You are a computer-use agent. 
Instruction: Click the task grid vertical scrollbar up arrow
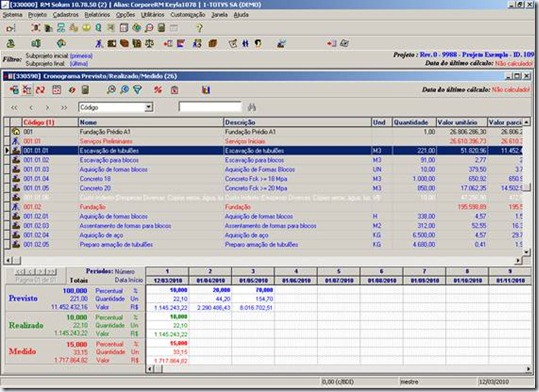click(526, 122)
